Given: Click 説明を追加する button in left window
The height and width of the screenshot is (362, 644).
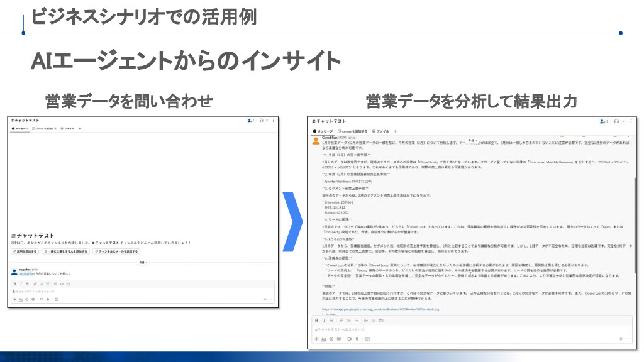Looking at the screenshot, I should pos(25,251).
